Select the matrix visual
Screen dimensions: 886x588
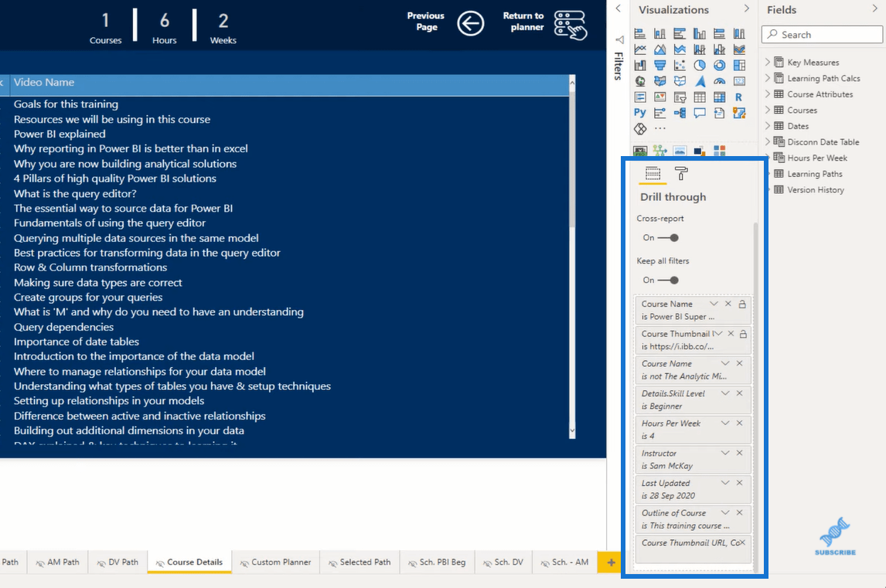pyautogui.click(x=719, y=97)
